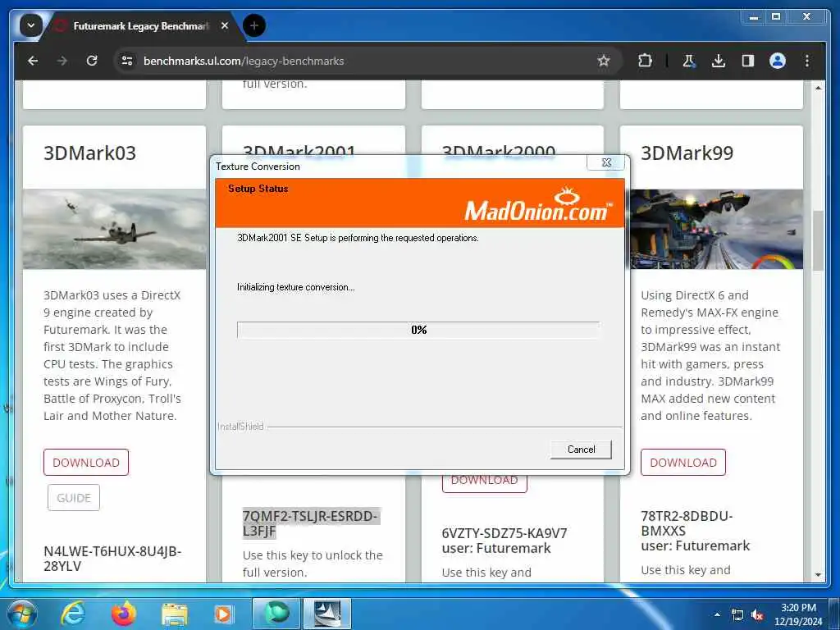Close the Futuremark Legacy Benchmarks tab
Image resolution: width=840 pixels, height=630 pixels.
point(225,25)
